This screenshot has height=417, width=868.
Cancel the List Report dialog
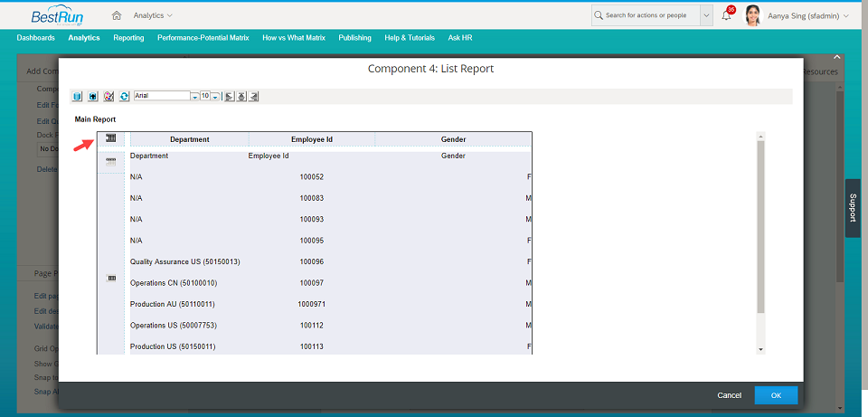pyautogui.click(x=729, y=395)
